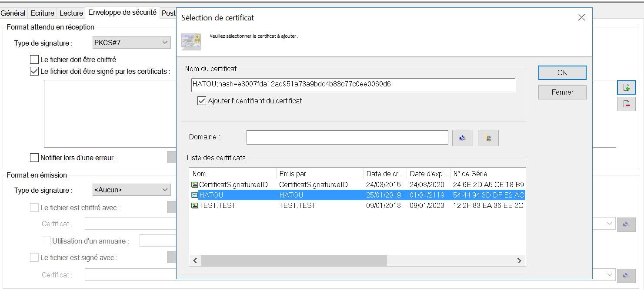The image size is (644, 290).
Task: Switch to the Général tab
Action: pyautogui.click(x=13, y=13)
